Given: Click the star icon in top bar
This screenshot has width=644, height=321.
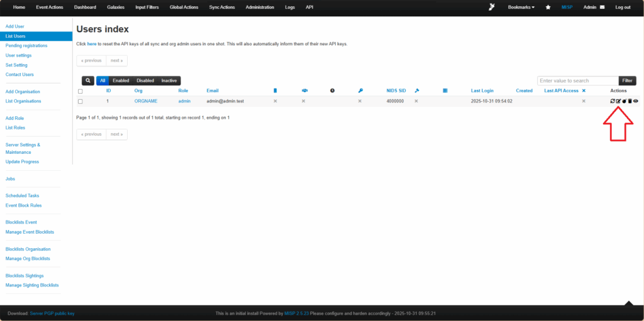Looking at the screenshot, I should (x=548, y=8).
